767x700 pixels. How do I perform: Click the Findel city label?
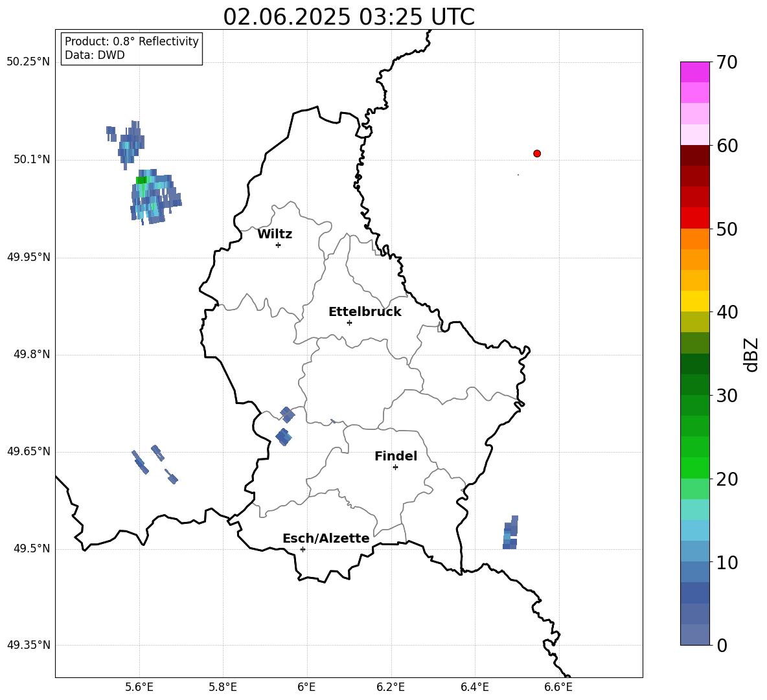coord(396,456)
